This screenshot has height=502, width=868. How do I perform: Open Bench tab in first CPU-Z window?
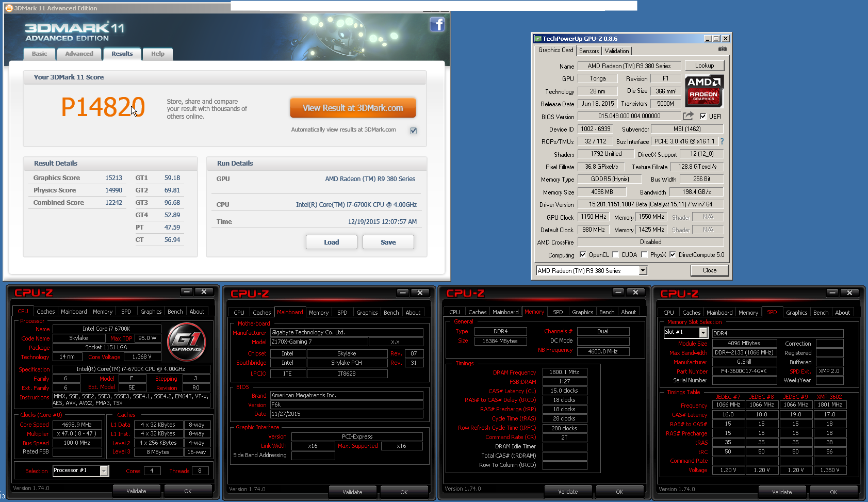pos(175,312)
